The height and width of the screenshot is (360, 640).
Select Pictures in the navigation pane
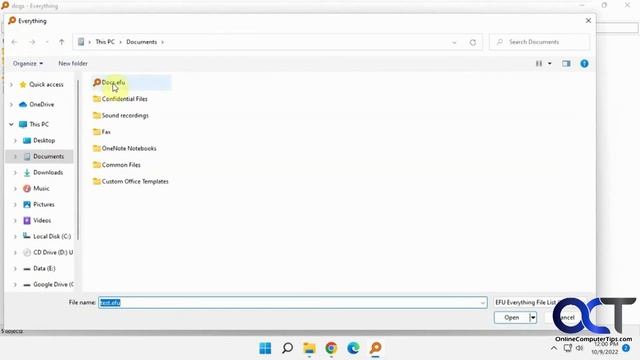39,204
